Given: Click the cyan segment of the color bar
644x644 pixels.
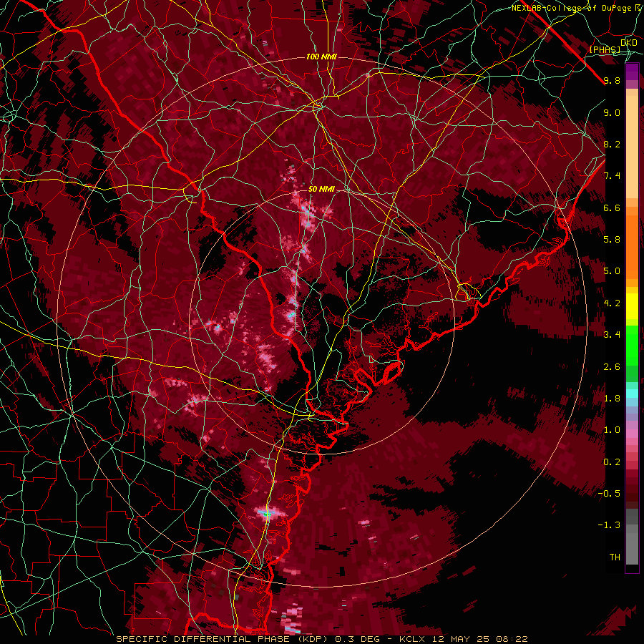Looking at the screenshot, I should coord(632,394).
